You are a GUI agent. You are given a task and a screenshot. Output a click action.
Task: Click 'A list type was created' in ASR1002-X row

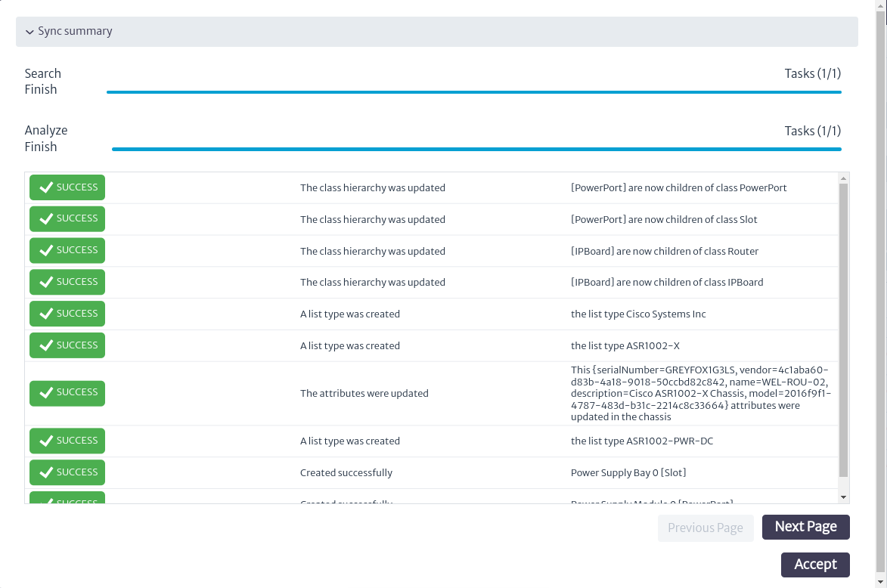click(349, 345)
